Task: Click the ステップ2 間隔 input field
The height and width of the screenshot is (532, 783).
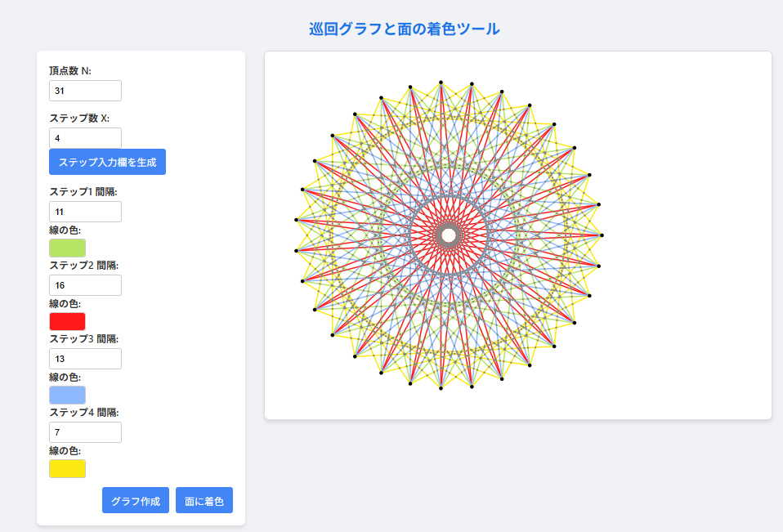Action: (x=85, y=285)
